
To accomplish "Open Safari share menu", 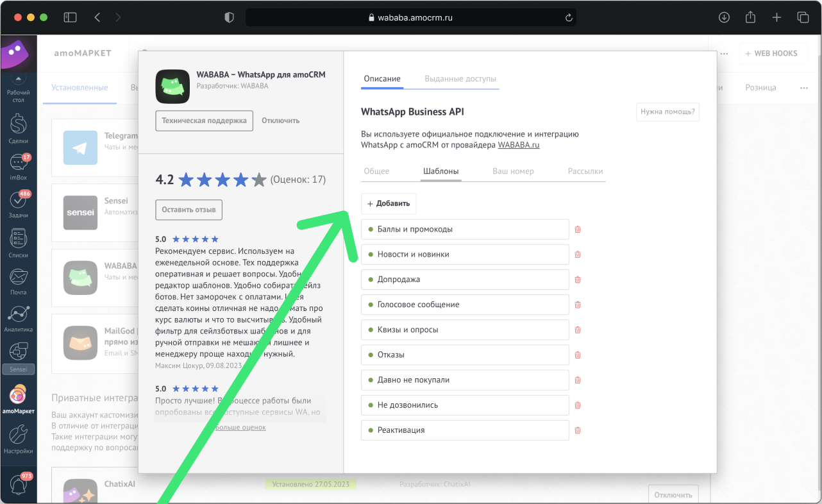I will [750, 17].
